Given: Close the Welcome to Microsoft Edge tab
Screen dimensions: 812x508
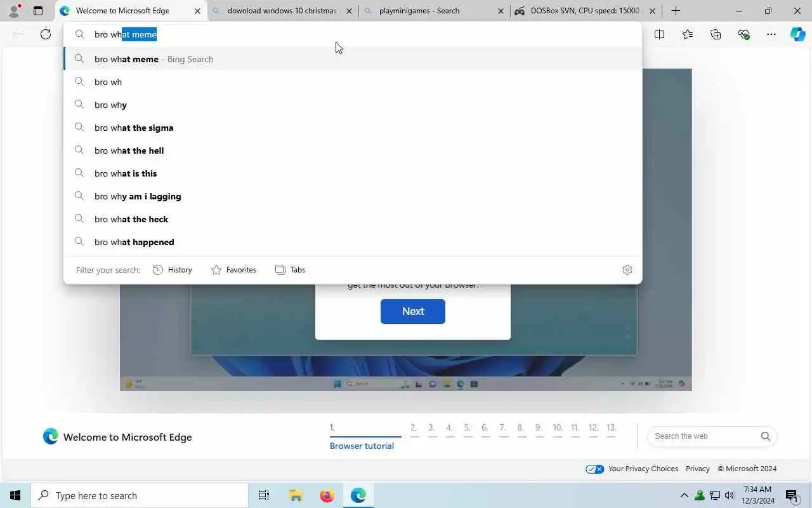Looking at the screenshot, I should (x=197, y=11).
